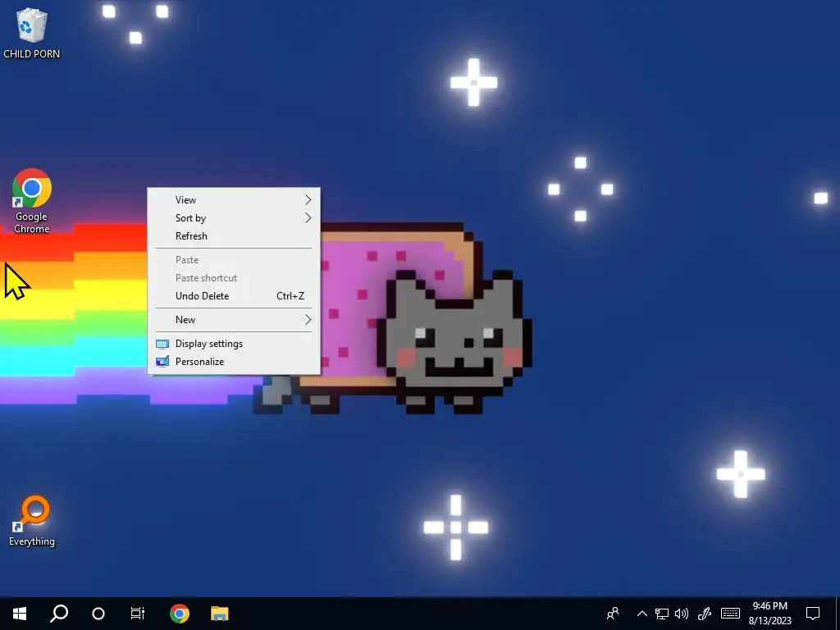Open the touch keyboard tray icon

[730, 614]
